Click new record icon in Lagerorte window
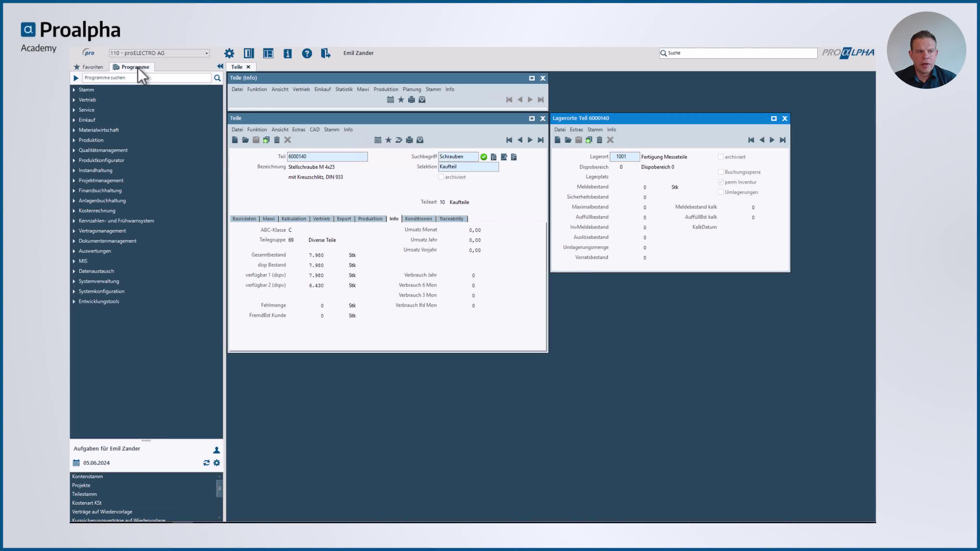980x551 pixels. click(x=557, y=140)
